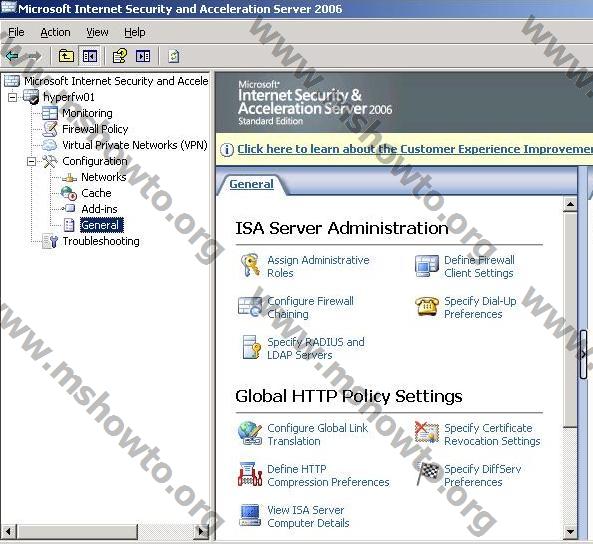Screen dimensions: 593x544
Task: Click the Up One Level toolbar icon
Action: [66, 56]
